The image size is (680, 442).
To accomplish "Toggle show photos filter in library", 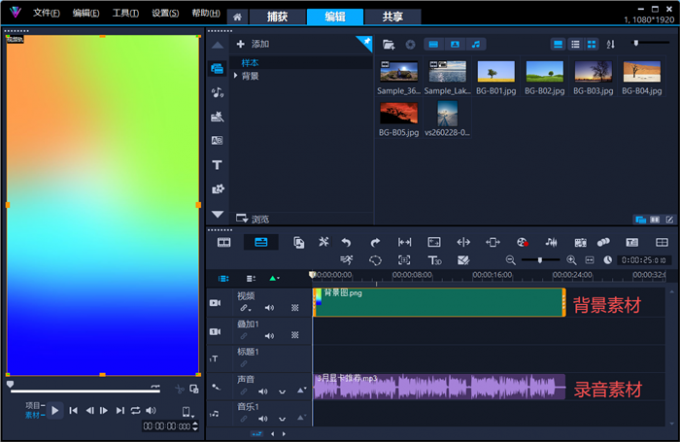I will tap(454, 44).
